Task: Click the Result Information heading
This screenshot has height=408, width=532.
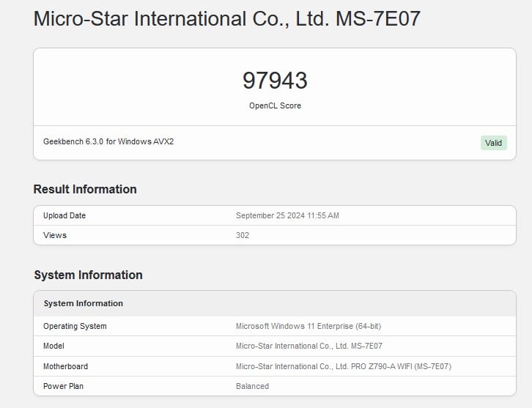Action: (x=85, y=189)
